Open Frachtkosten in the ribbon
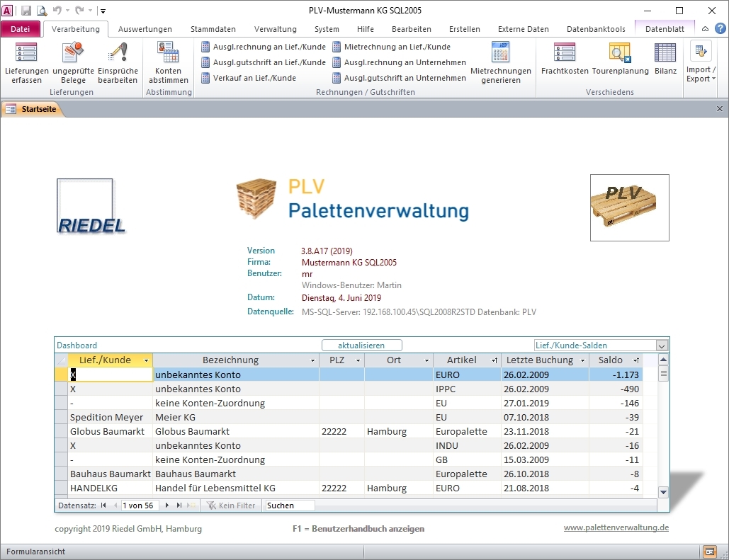The image size is (729, 560). 565,59
